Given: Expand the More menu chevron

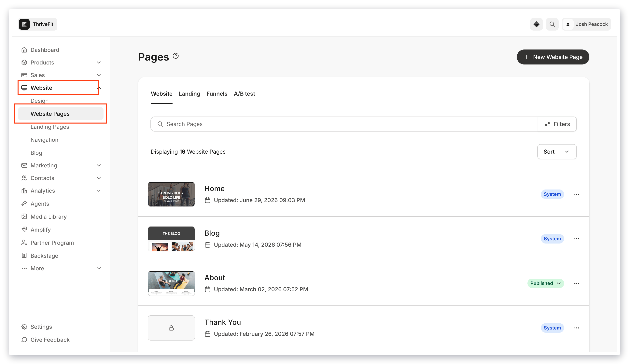Looking at the screenshot, I should [x=99, y=268].
